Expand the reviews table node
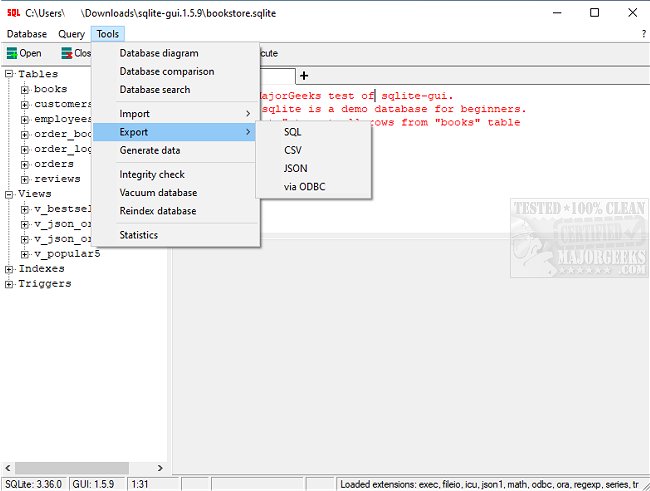This screenshot has height=491, width=650. pyautogui.click(x=25, y=180)
